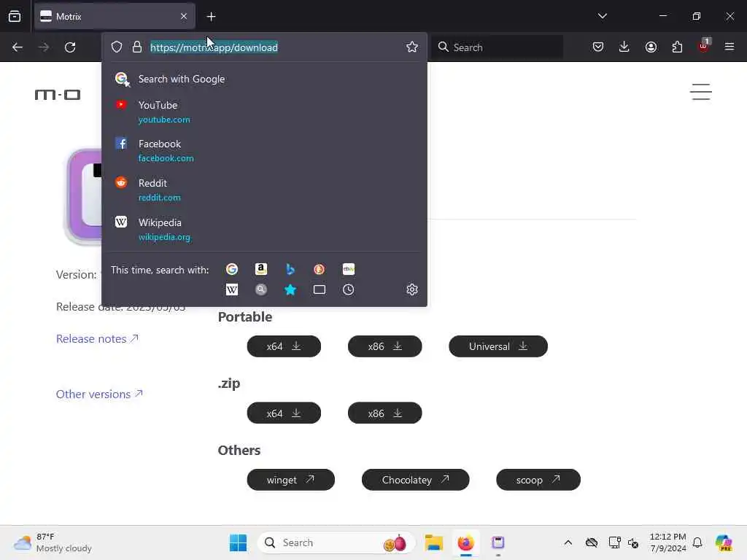
Task: Open the taskbar clock showing 12:12 PM
Action: coord(668,542)
